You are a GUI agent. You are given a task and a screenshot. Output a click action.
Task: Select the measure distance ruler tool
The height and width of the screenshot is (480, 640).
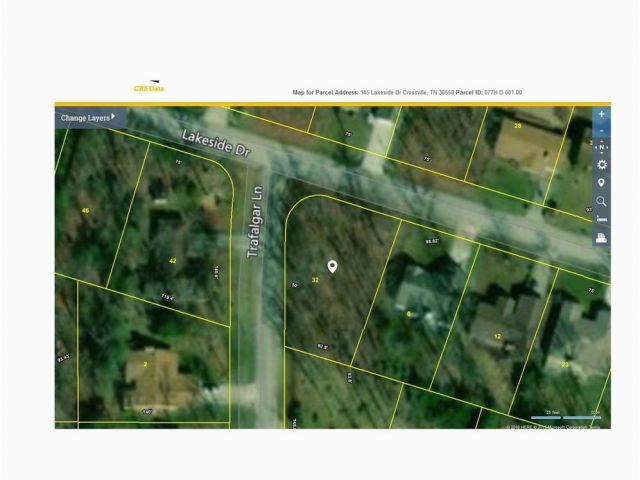601,219
